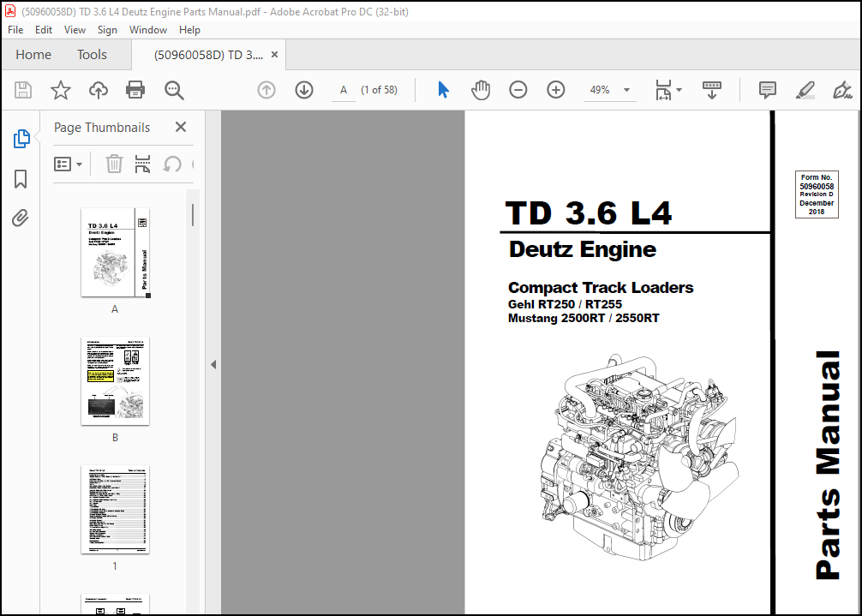862x616 pixels.
Task: Toggle the Page Thumbnails sidebar icon
Action: click(x=21, y=139)
